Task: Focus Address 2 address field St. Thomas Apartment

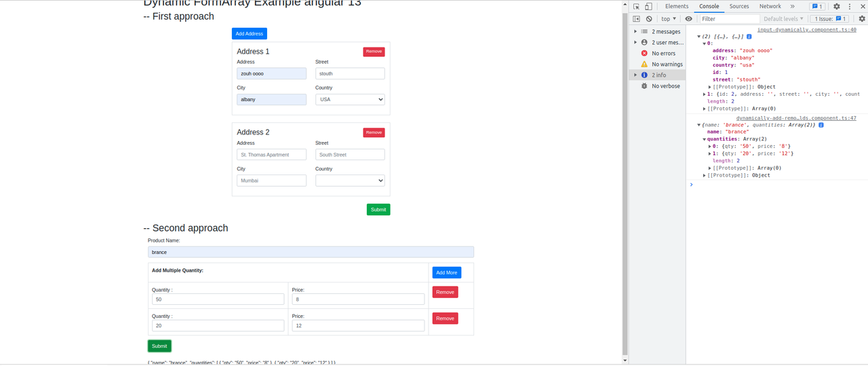Action: pos(271,155)
